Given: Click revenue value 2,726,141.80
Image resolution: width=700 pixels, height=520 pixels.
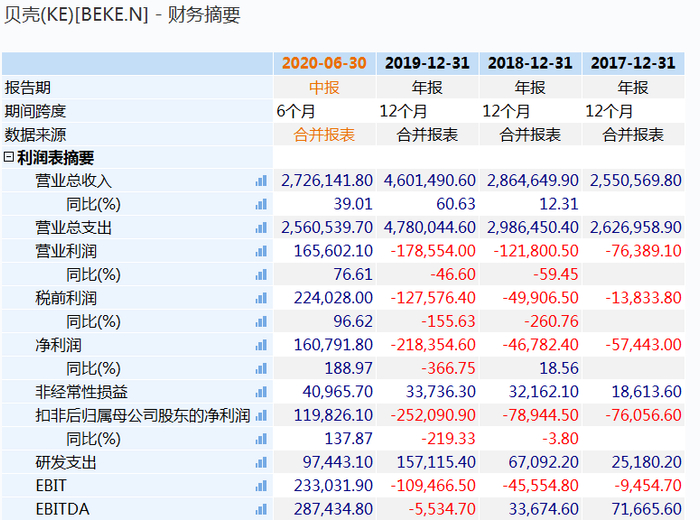Looking at the screenshot, I should tap(327, 181).
